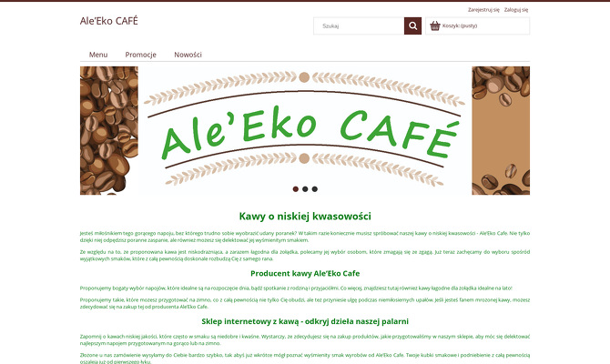Open the Koszyk (pusty) cart box
Viewport: 610px width, 364px height.
point(477,25)
